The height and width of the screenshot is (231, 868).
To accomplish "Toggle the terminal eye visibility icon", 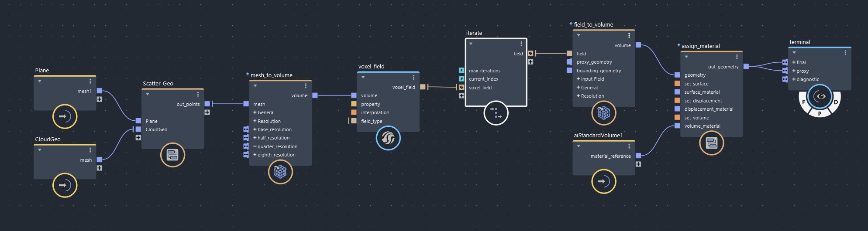I will click(x=820, y=96).
